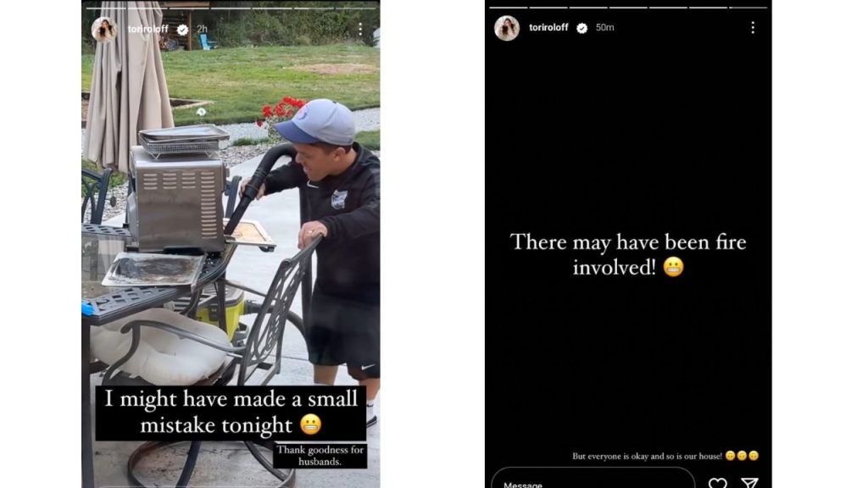Tap the 'Thank goodness for husbands' caption
The image size is (868, 488).
320,455
